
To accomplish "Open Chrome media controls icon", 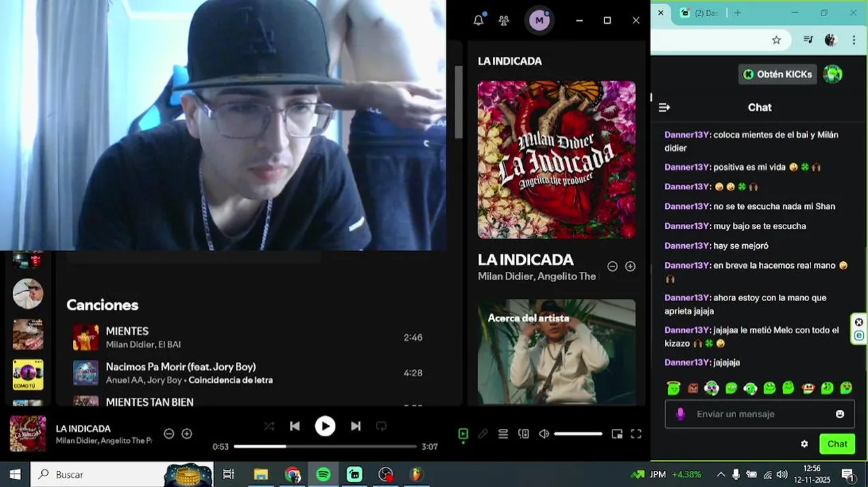I will coord(809,40).
